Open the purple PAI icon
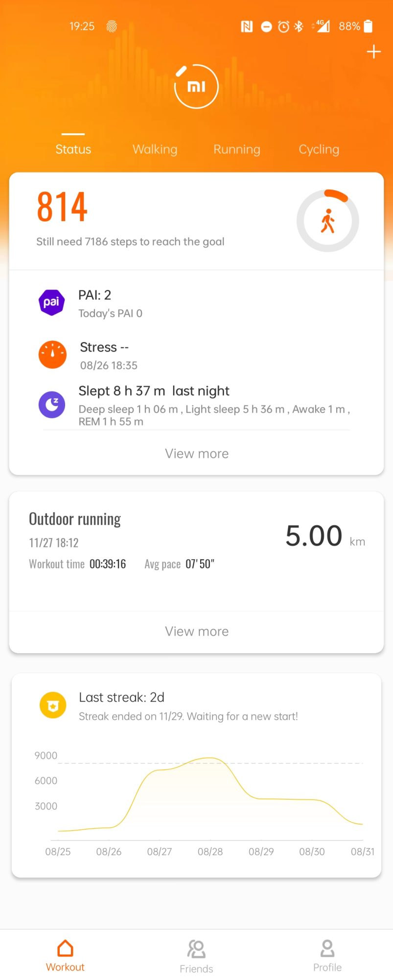Viewport: 393px width, 980px height. [52, 302]
